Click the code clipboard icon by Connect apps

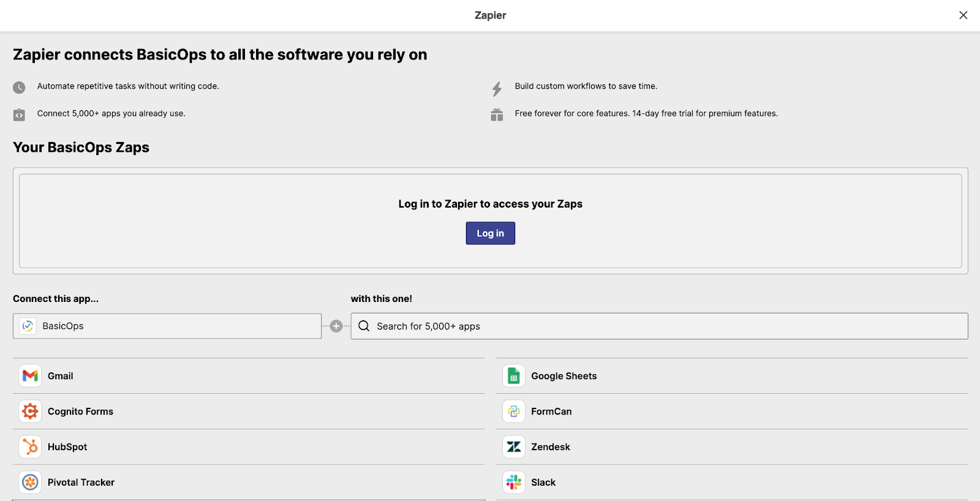(19, 115)
